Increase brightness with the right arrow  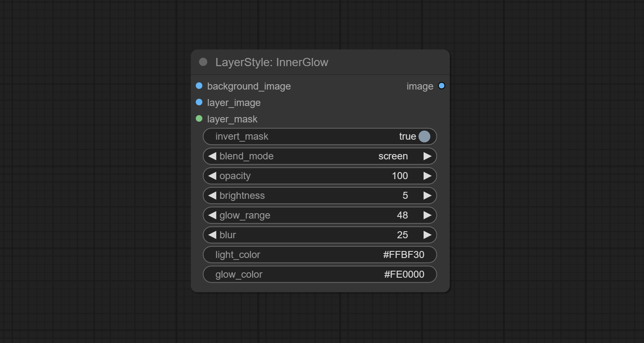[x=427, y=196]
